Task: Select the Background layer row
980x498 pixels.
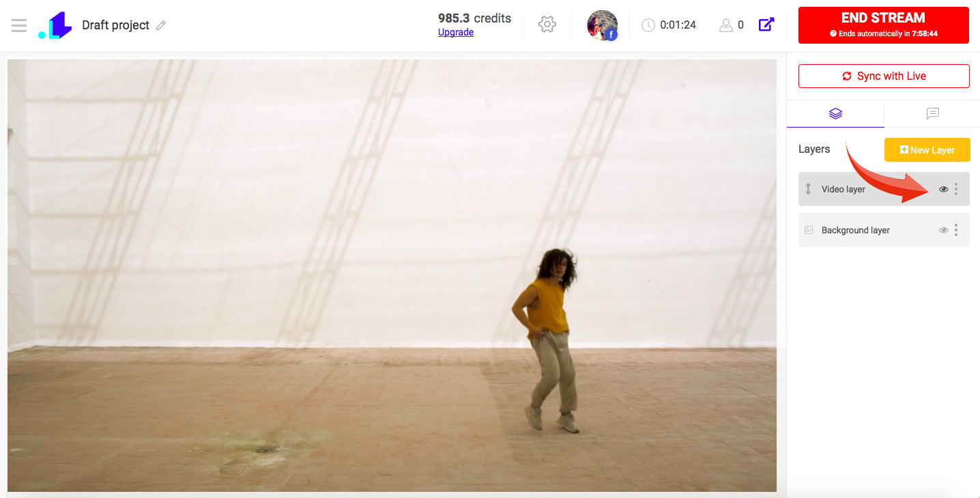Action: 884,230
